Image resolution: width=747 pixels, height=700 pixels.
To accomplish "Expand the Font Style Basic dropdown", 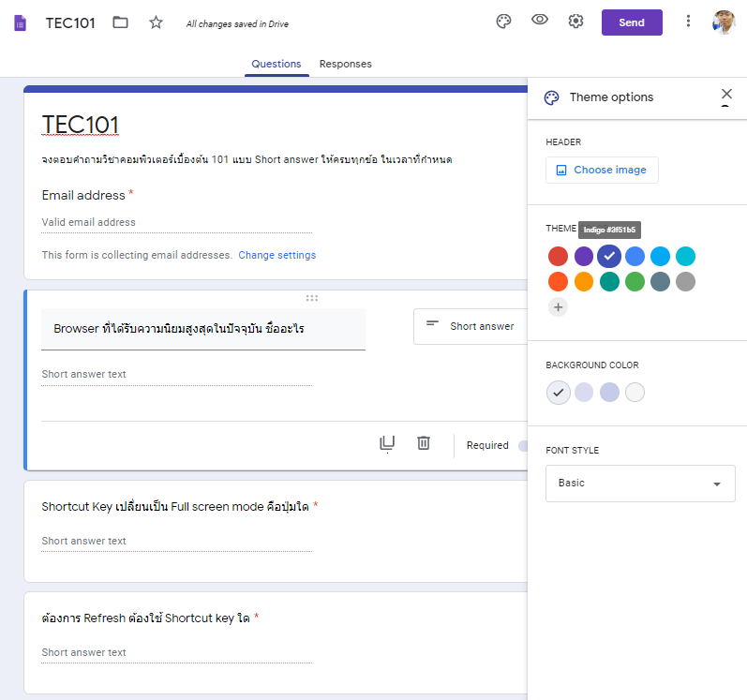I will click(640, 484).
